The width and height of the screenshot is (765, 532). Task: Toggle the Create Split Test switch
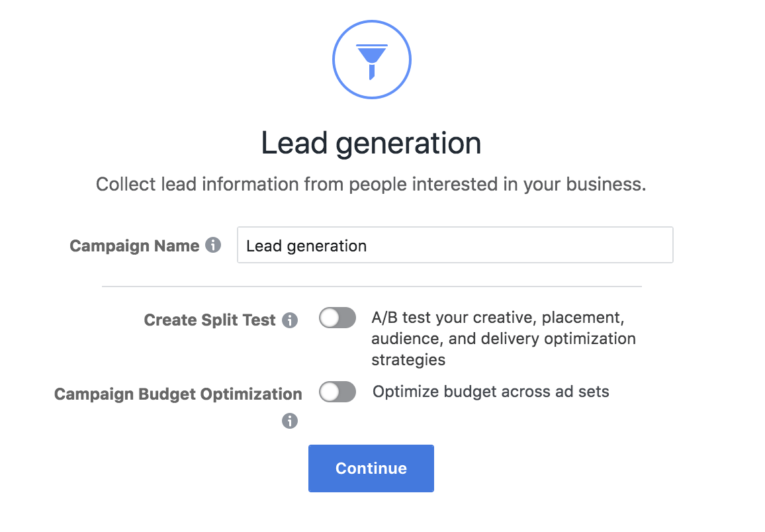[x=337, y=318]
